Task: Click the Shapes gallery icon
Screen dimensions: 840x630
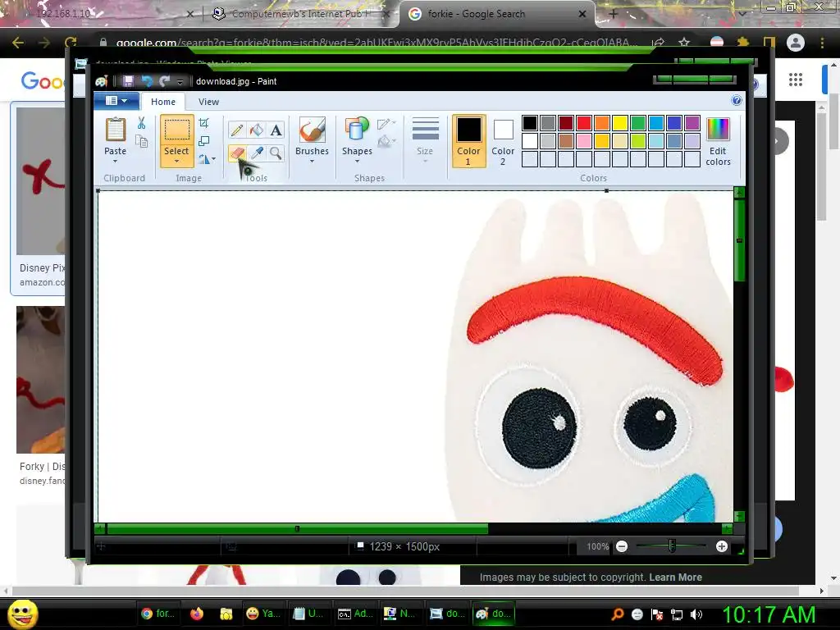Action: [x=357, y=130]
